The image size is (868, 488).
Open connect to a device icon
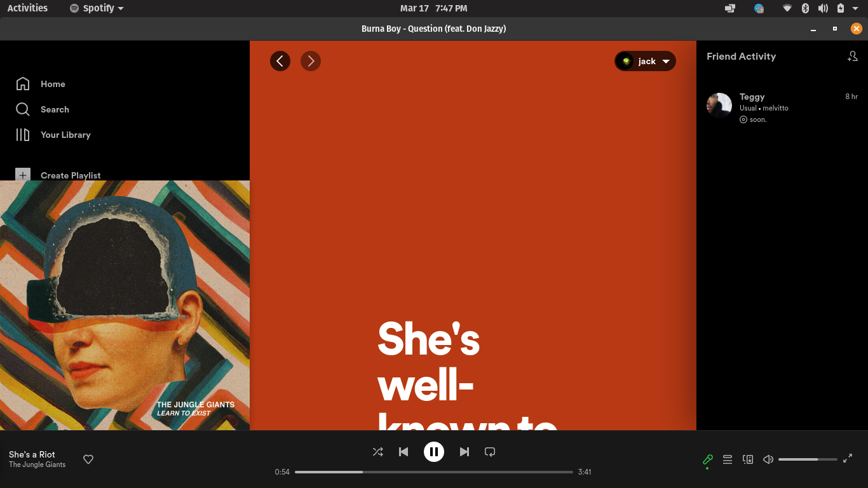[x=748, y=459]
